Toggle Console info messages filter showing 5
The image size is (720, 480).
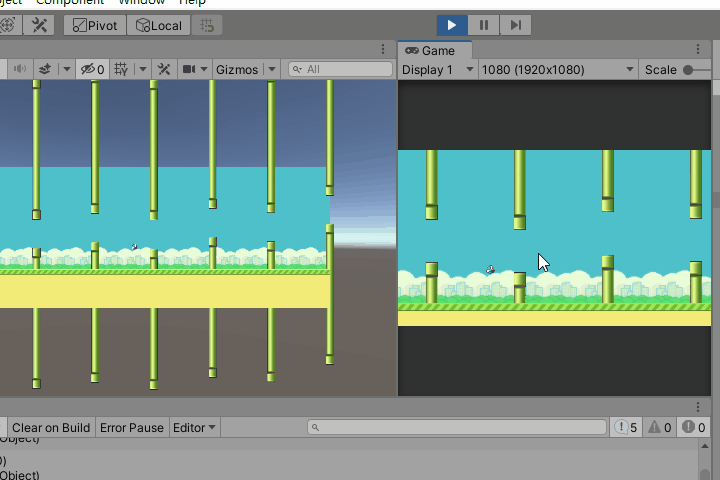(x=626, y=428)
